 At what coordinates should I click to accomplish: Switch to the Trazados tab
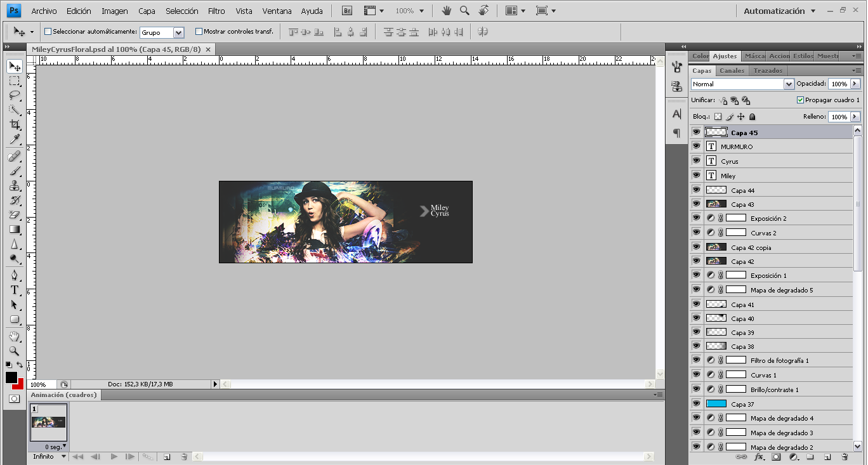(768, 70)
